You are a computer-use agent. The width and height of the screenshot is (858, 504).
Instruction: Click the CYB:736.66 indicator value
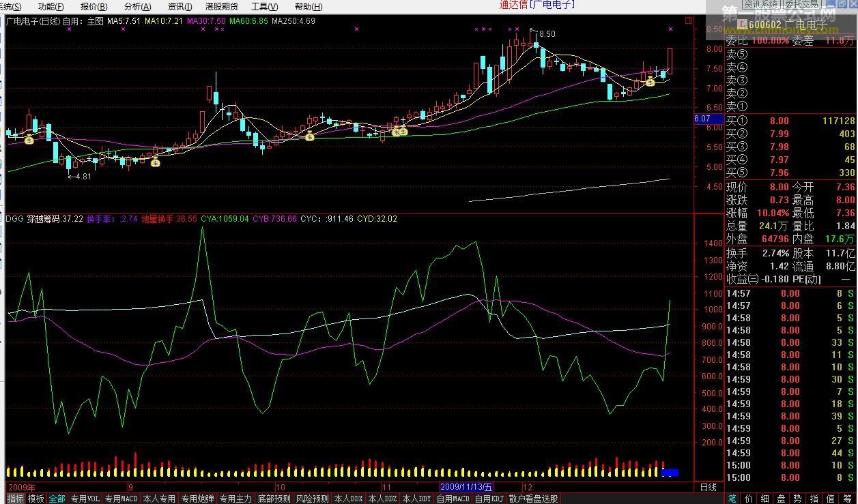click(x=274, y=219)
